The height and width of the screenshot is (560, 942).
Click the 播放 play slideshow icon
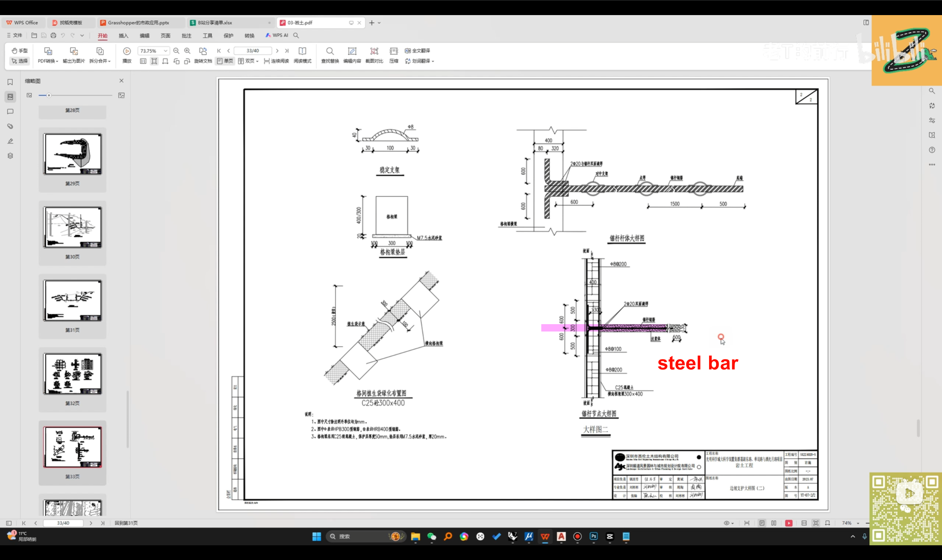tap(127, 51)
